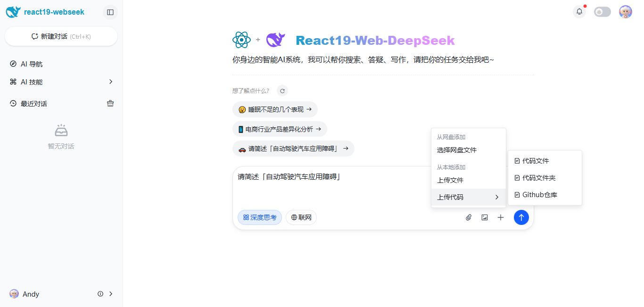Image resolution: width=644 pixels, height=307 pixels.
Task: Click the compass icon beside AI 导航
Action: [x=13, y=64]
